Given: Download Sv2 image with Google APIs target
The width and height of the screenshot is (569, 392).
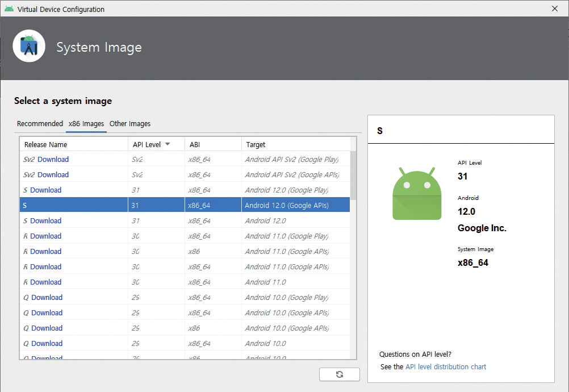Looking at the screenshot, I should coord(53,174).
